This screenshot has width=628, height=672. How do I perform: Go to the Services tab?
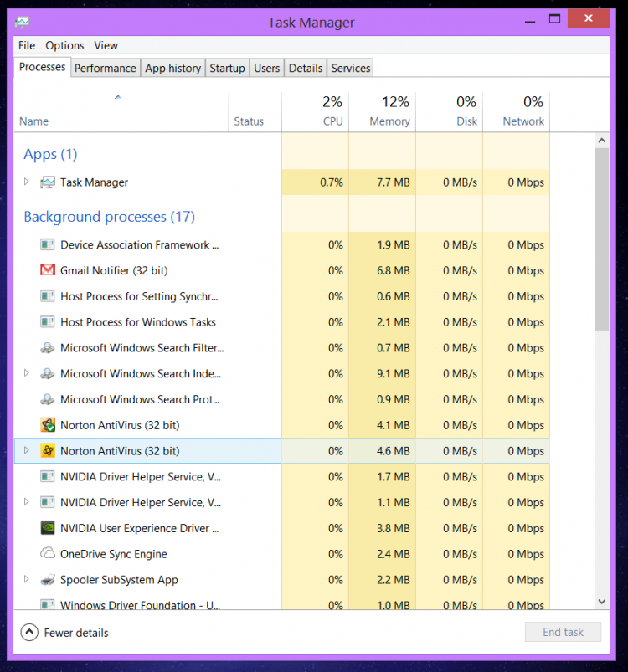(351, 68)
